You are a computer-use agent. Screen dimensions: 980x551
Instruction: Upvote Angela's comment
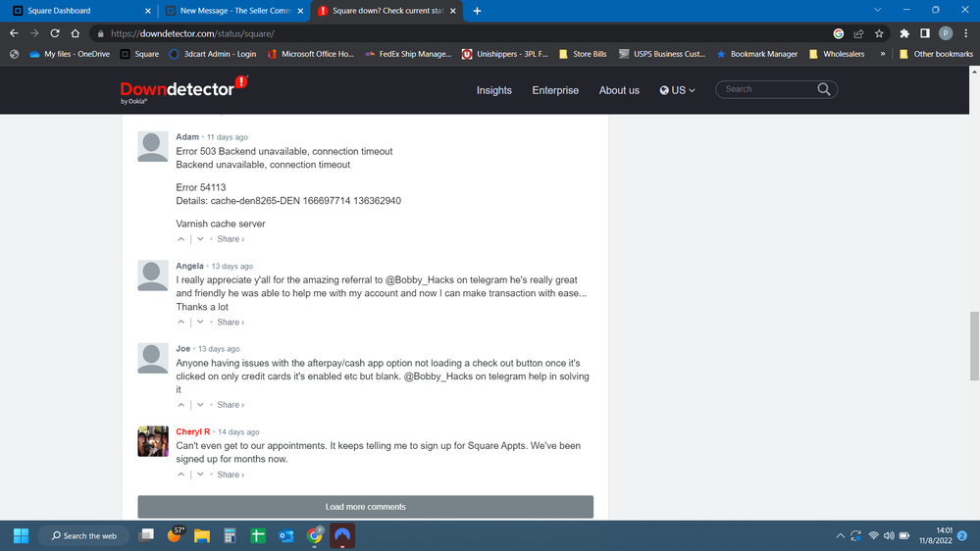pos(181,323)
